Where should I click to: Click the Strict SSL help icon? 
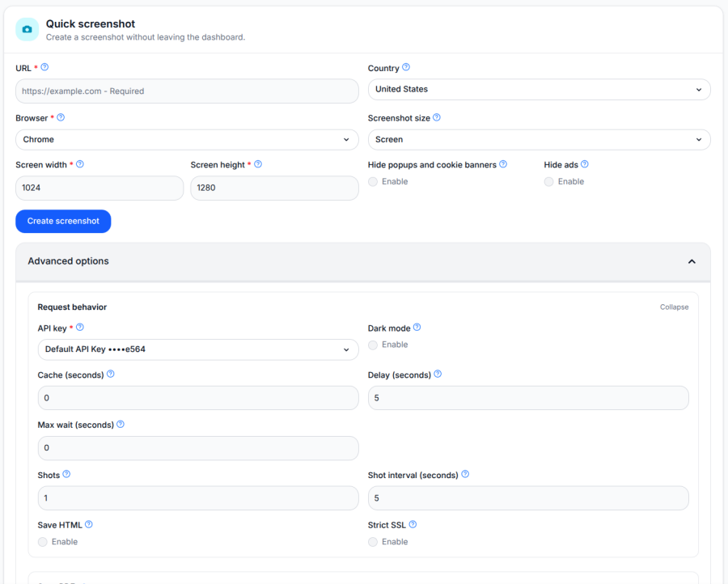[x=413, y=524]
